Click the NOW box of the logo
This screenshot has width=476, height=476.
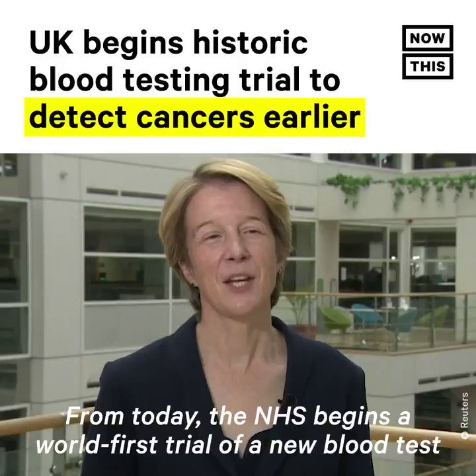click(428, 38)
